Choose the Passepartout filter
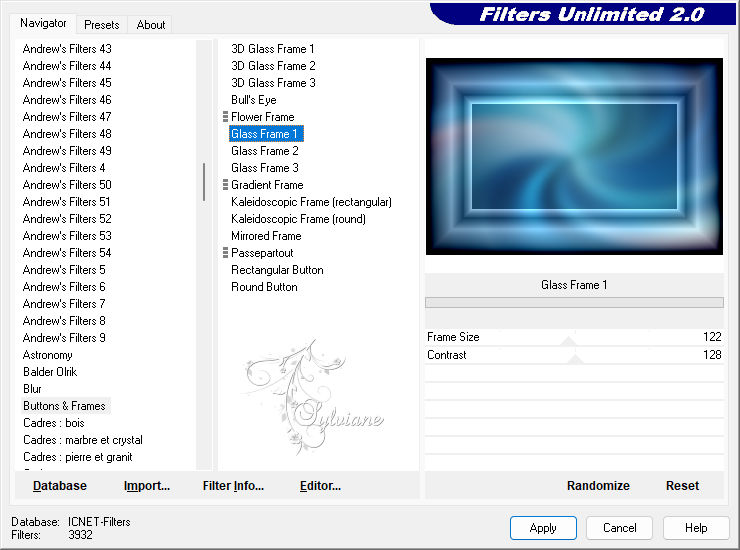The image size is (740, 550). pyautogui.click(x=262, y=253)
